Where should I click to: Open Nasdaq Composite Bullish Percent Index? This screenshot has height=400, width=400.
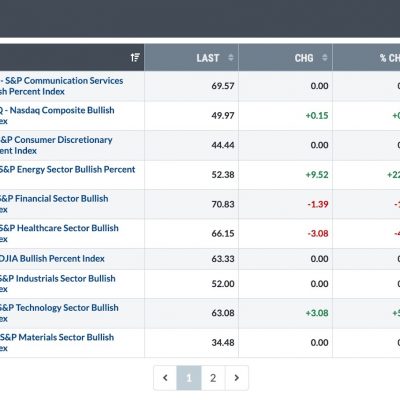(57, 115)
